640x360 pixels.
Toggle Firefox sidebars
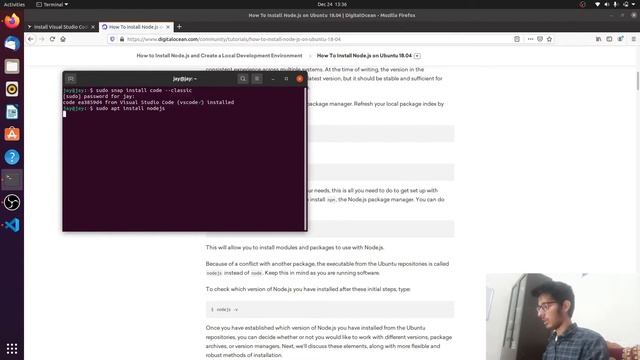click(x=609, y=39)
